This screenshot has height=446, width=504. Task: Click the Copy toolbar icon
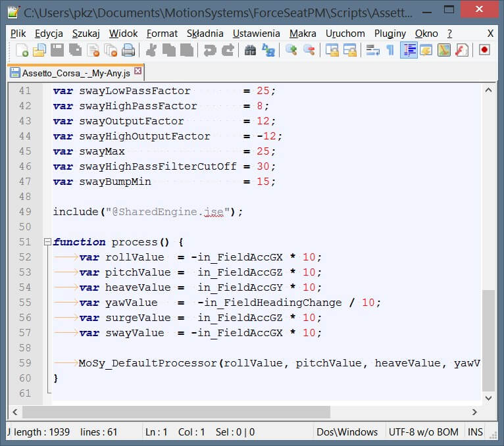pyautogui.click(x=168, y=51)
